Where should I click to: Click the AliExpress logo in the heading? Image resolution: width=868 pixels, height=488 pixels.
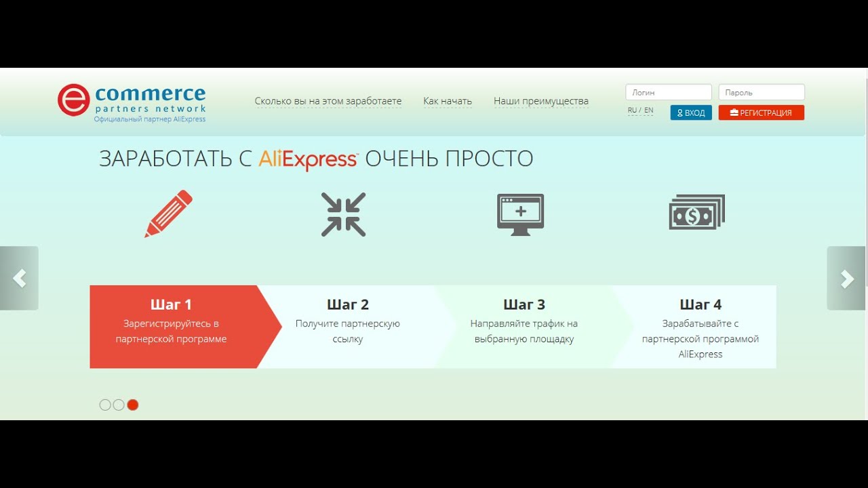point(309,159)
